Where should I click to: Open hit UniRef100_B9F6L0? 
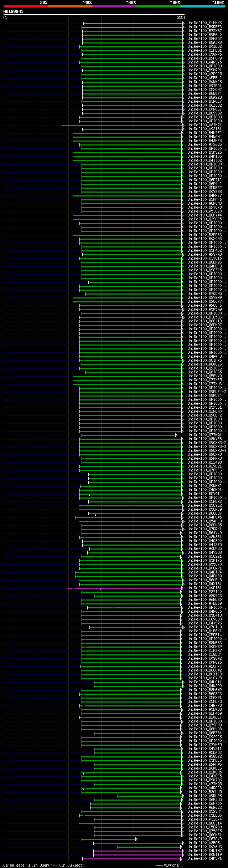click(204, 35)
